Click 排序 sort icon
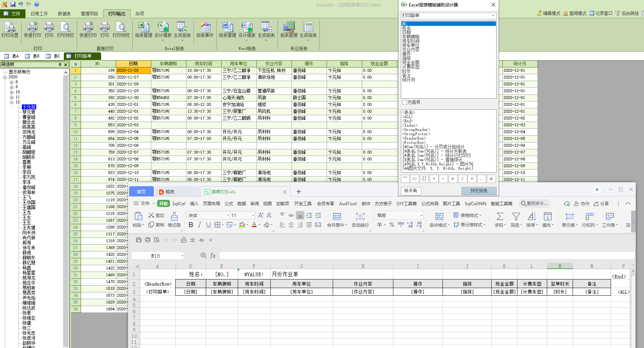 click(532, 220)
